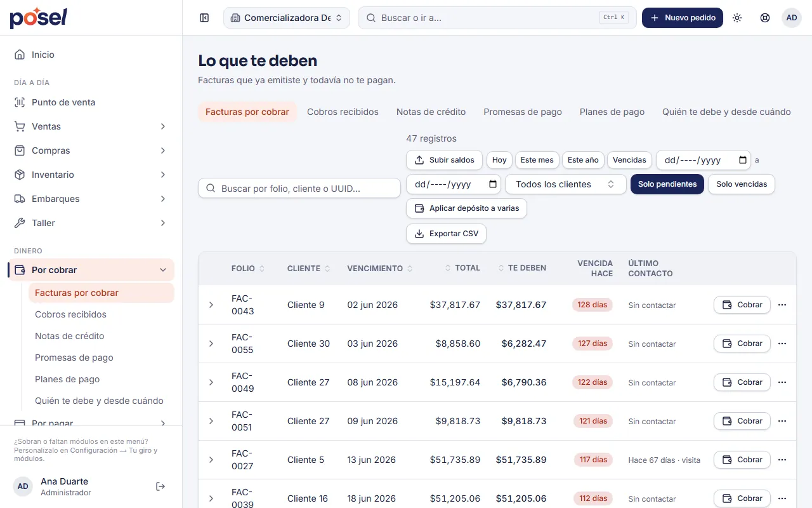Toggle the Solo pendientes filter
Viewport: 812px width, 508px height.
(667, 184)
